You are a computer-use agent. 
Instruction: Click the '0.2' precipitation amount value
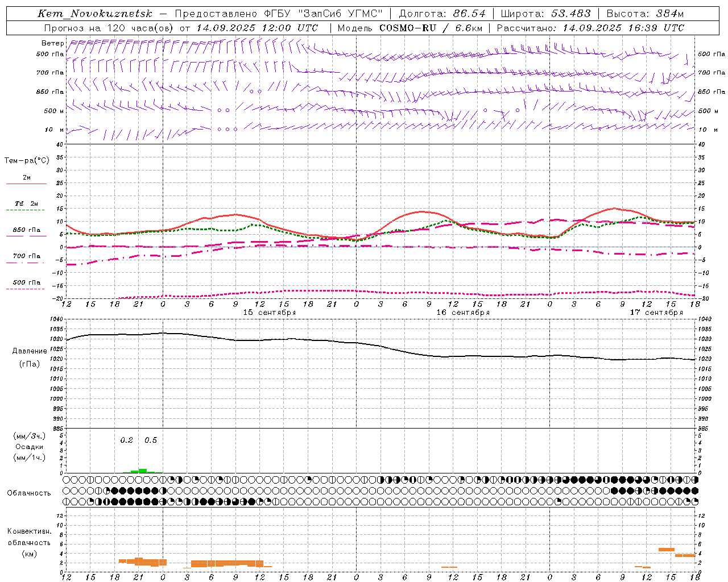point(126,440)
